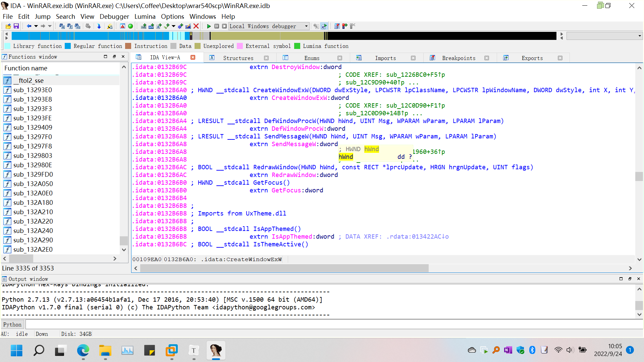644x362 pixels.
Task: Close the Output window panel
Action: 638,279
